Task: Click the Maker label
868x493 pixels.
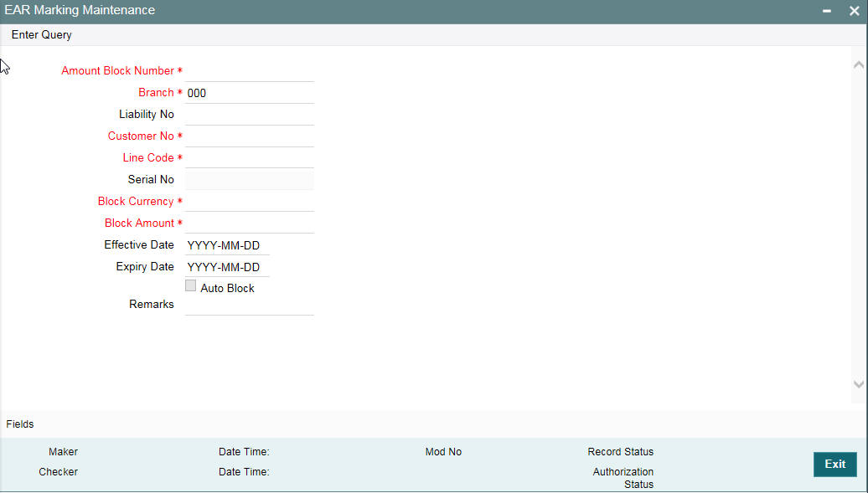Action: [63, 452]
